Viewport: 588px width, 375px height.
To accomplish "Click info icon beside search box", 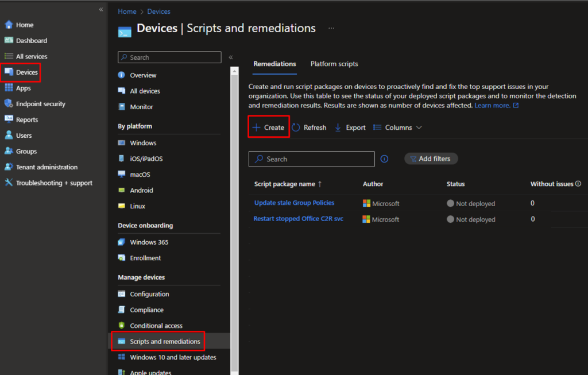I will coord(384,158).
